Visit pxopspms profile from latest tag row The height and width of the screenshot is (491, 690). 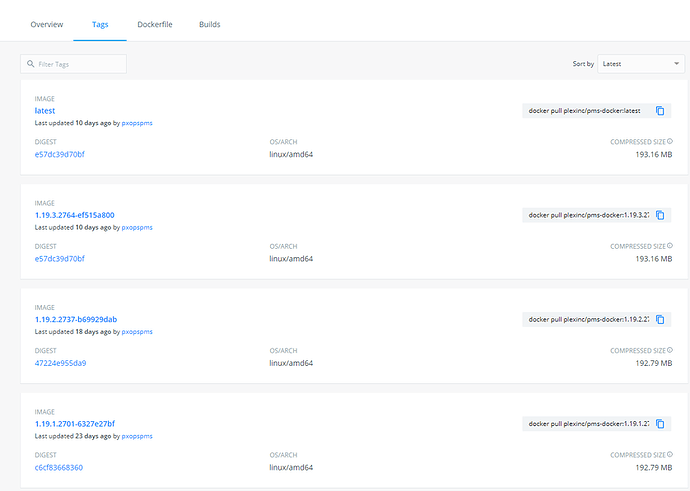coord(137,123)
